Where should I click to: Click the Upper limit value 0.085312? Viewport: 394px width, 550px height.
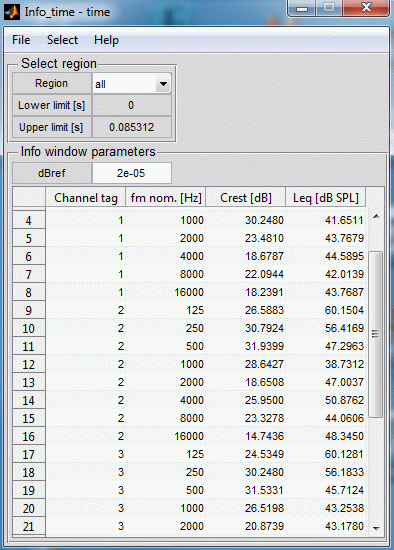(x=132, y=127)
